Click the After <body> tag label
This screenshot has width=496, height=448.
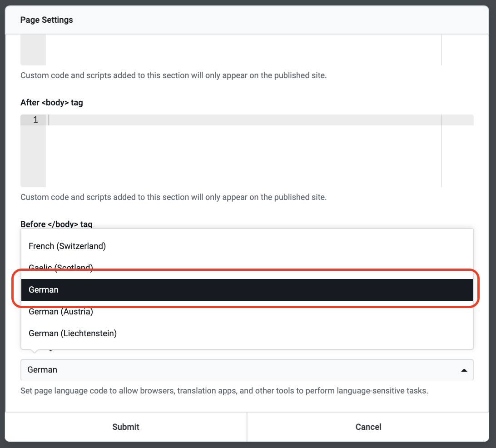click(52, 103)
